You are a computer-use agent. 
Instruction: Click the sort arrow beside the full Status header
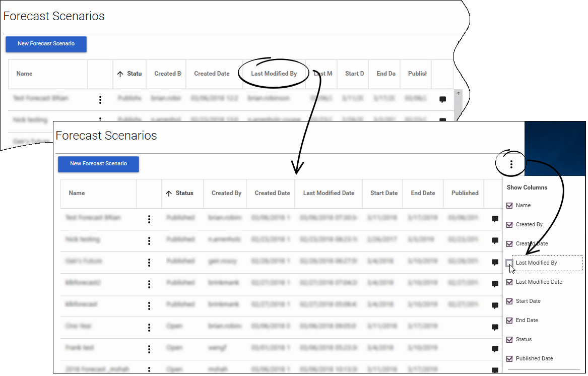(169, 194)
